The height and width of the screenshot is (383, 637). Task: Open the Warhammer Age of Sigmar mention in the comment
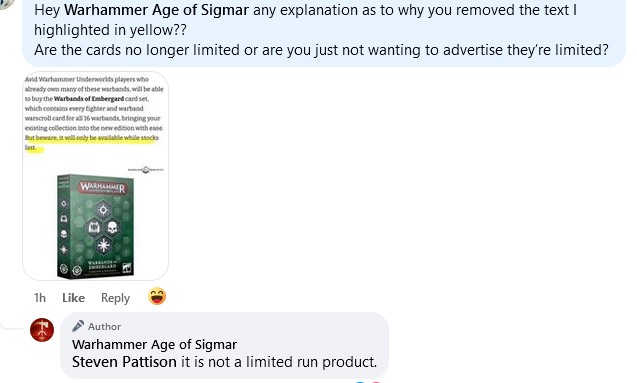pos(156,10)
